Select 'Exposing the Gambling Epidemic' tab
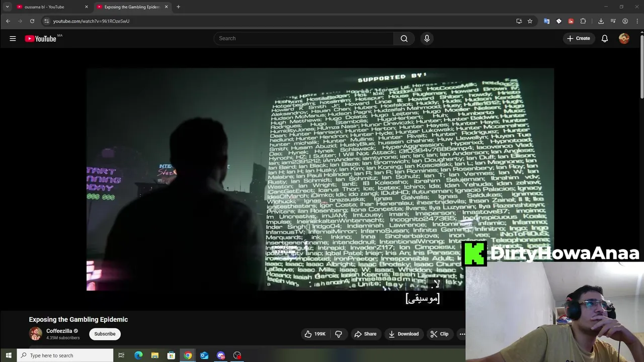 132,7
